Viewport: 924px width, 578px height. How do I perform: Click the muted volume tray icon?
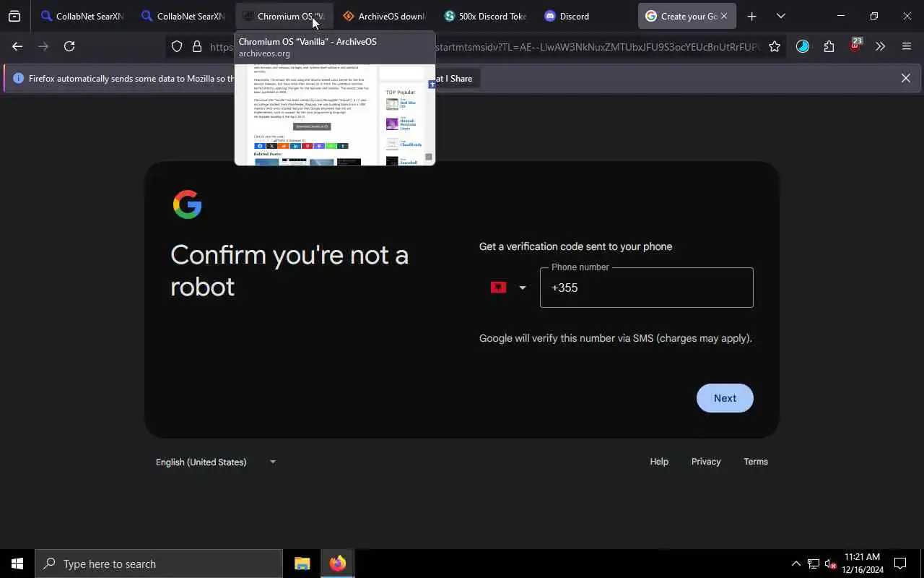[831, 564]
